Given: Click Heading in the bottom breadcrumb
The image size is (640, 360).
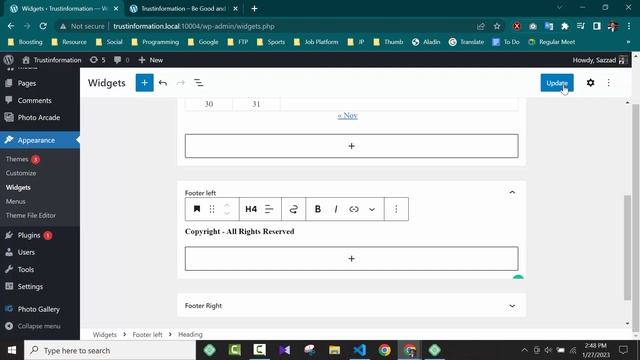Looking at the screenshot, I should tap(190, 334).
